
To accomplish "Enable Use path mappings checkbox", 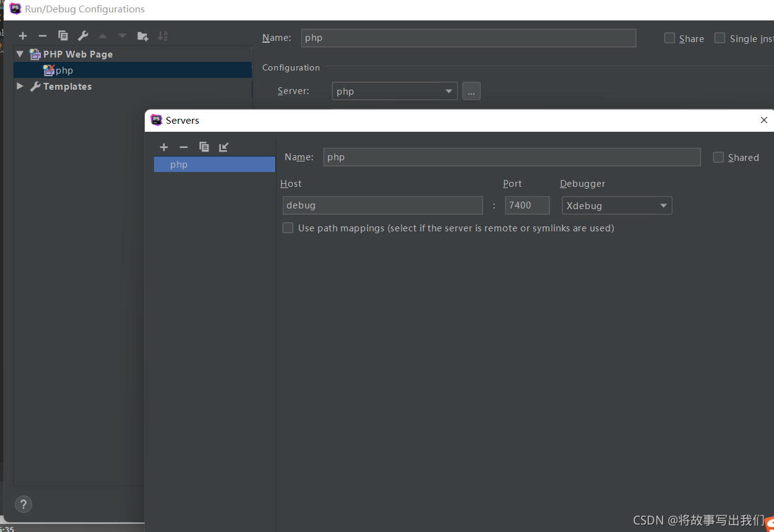I will point(288,228).
